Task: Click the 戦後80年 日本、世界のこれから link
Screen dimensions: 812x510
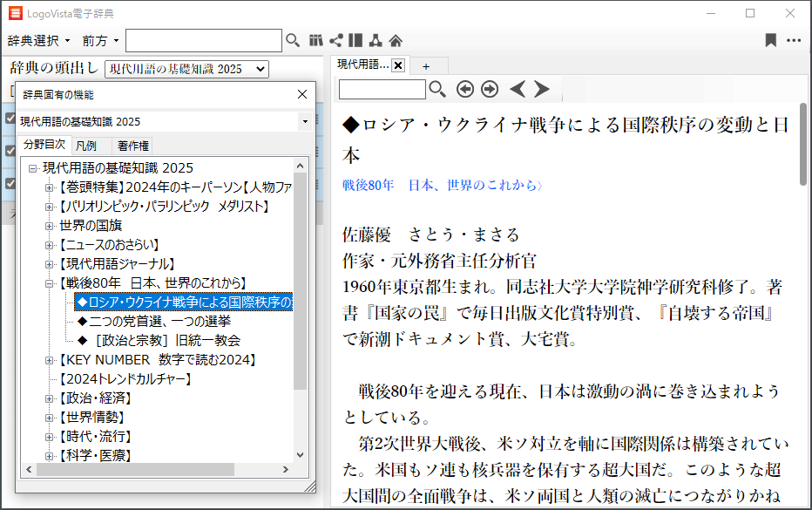Action: point(443,186)
